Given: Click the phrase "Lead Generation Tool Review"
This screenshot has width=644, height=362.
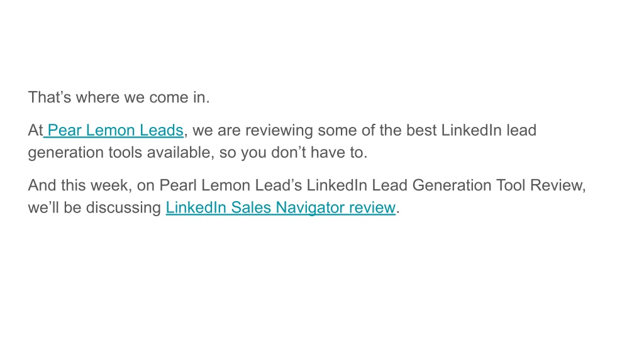Looking at the screenshot, I should tap(477, 185).
